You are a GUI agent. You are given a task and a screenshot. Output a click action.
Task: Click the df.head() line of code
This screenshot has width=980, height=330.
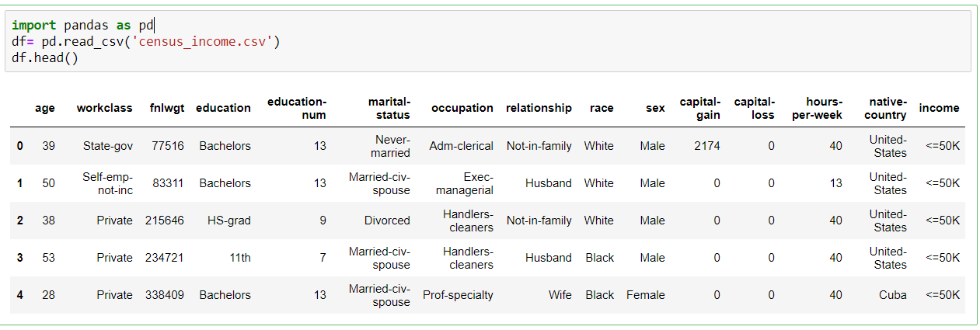[45, 57]
